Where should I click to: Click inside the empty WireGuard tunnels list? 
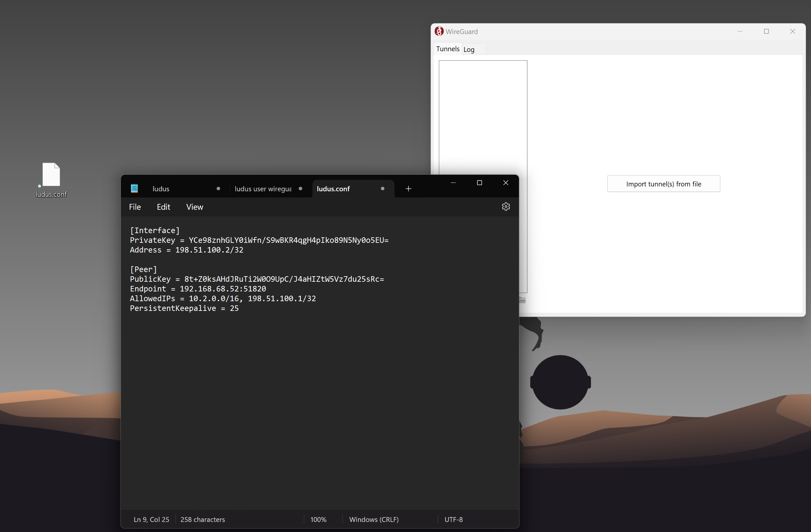[x=483, y=116]
